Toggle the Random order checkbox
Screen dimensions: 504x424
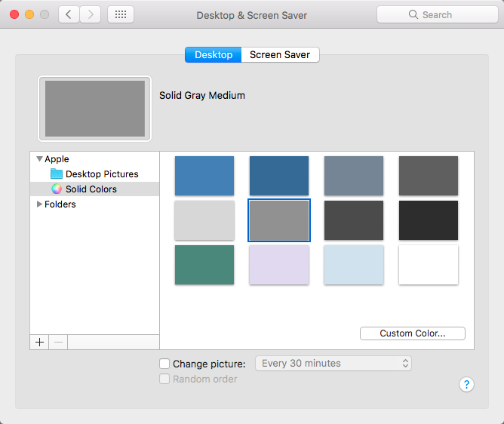164,379
